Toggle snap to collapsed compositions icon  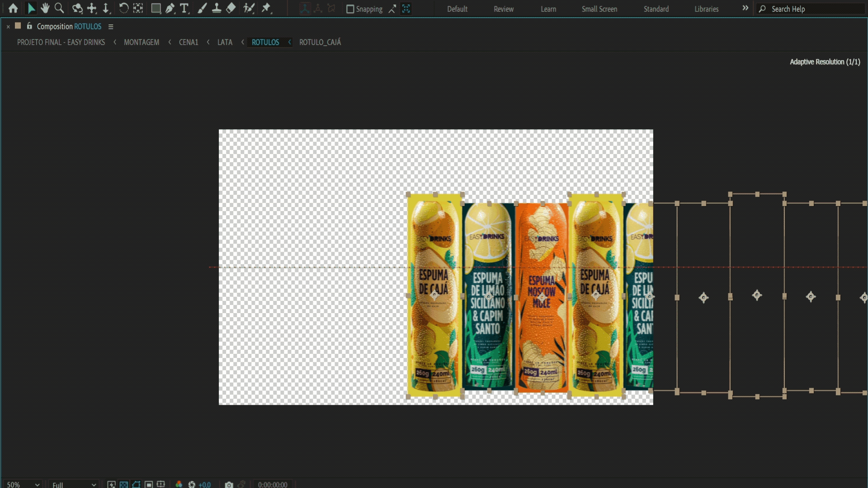click(406, 9)
